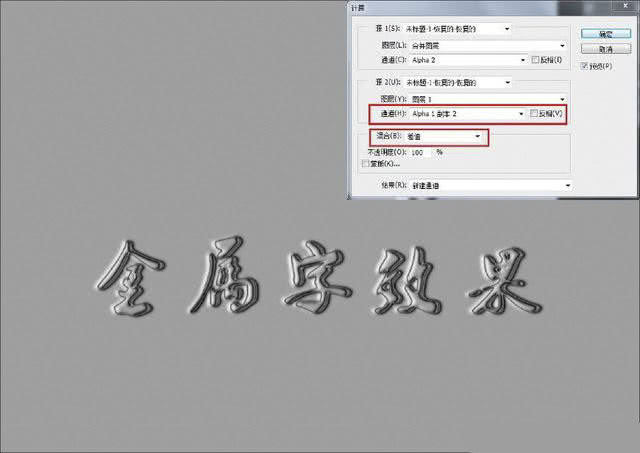Click the Cancel 取消 button
This screenshot has height=453, width=640.
[606, 49]
